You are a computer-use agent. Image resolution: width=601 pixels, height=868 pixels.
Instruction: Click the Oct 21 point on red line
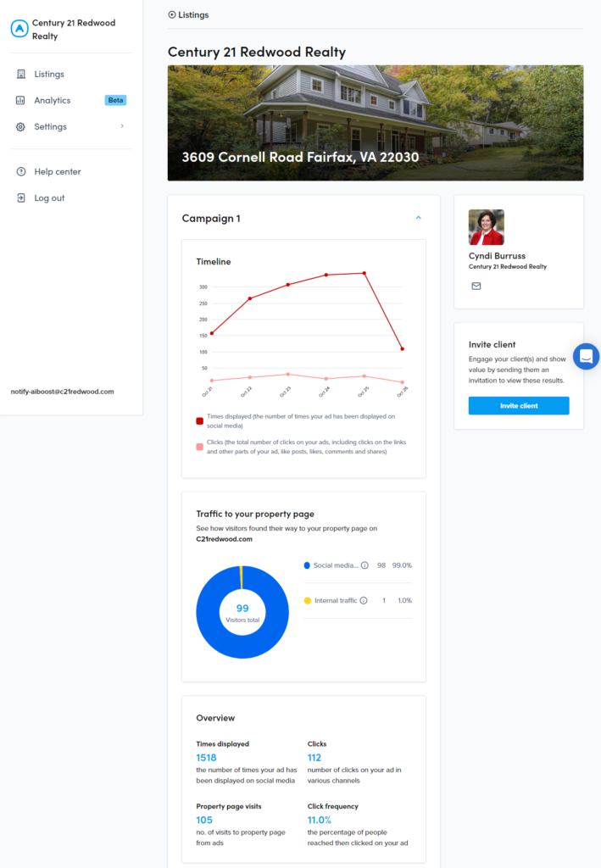[212, 333]
